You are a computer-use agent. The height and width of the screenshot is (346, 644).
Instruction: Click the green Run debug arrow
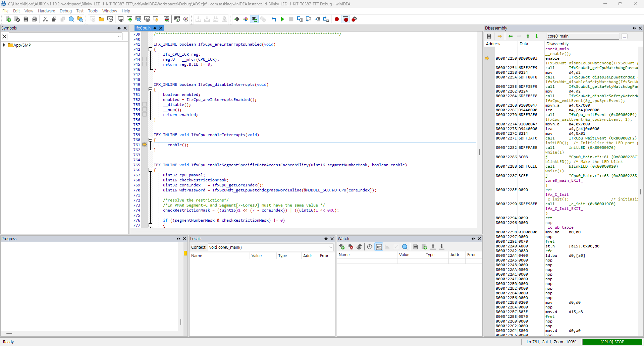click(x=282, y=19)
